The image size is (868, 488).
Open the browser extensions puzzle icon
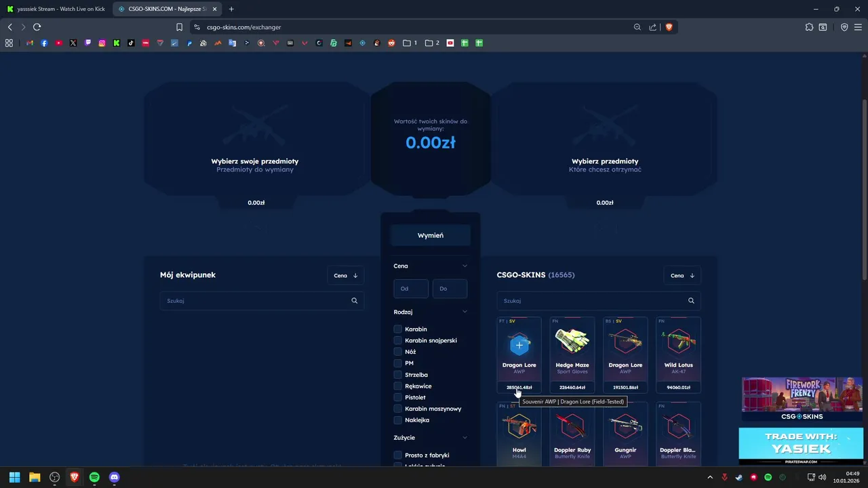click(x=809, y=27)
